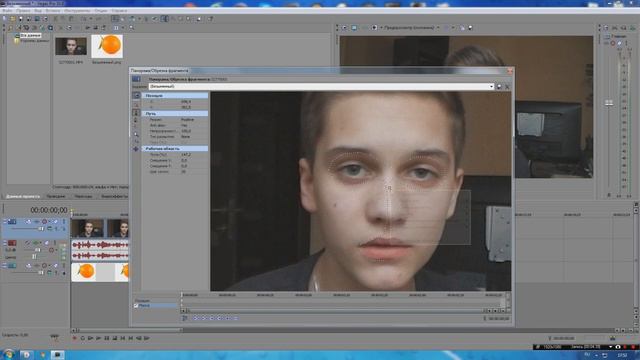Open the Tools menu
The height and width of the screenshot is (360, 640).
click(78, 11)
